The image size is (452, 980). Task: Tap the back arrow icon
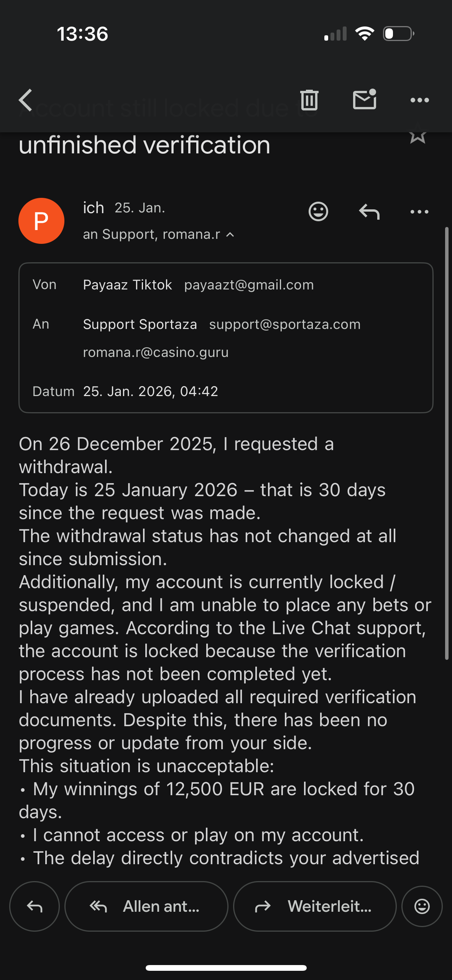coord(26,100)
